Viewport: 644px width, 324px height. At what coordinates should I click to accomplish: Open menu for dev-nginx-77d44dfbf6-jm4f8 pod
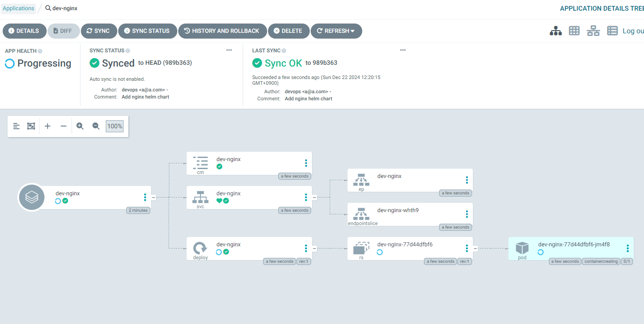tap(628, 249)
